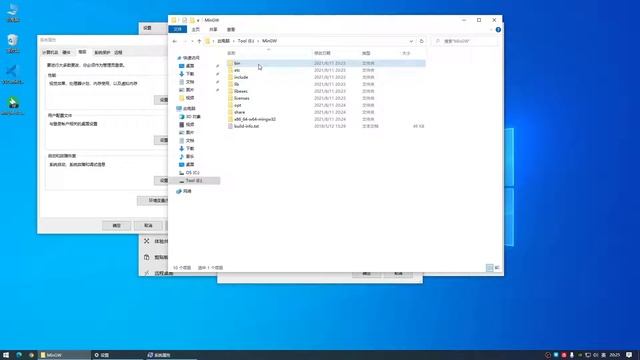
Task: Select the lib folder
Action: [x=326, y=84]
